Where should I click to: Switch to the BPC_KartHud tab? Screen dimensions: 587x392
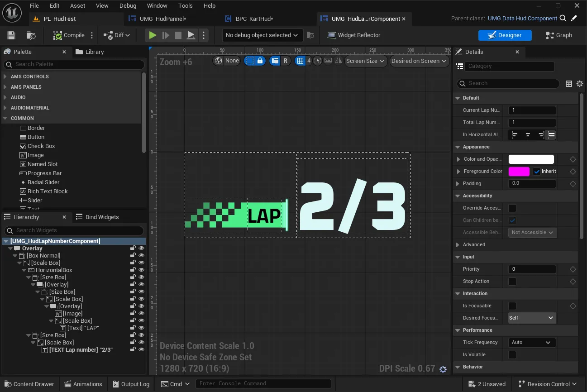click(254, 19)
